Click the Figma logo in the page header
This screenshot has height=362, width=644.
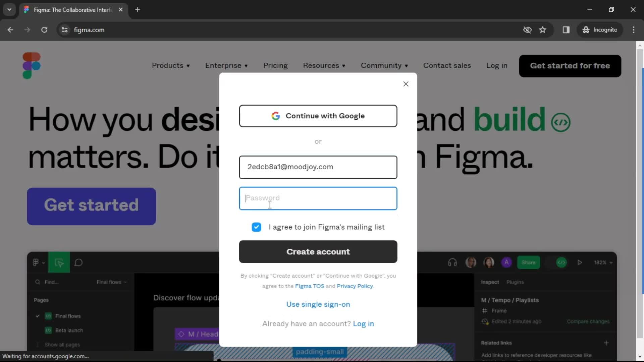(31, 66)
